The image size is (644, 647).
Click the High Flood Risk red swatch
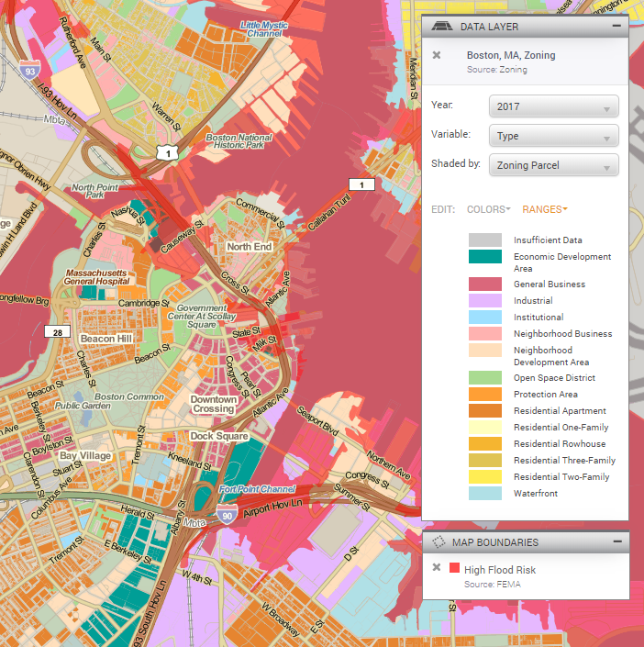(454, 568)
